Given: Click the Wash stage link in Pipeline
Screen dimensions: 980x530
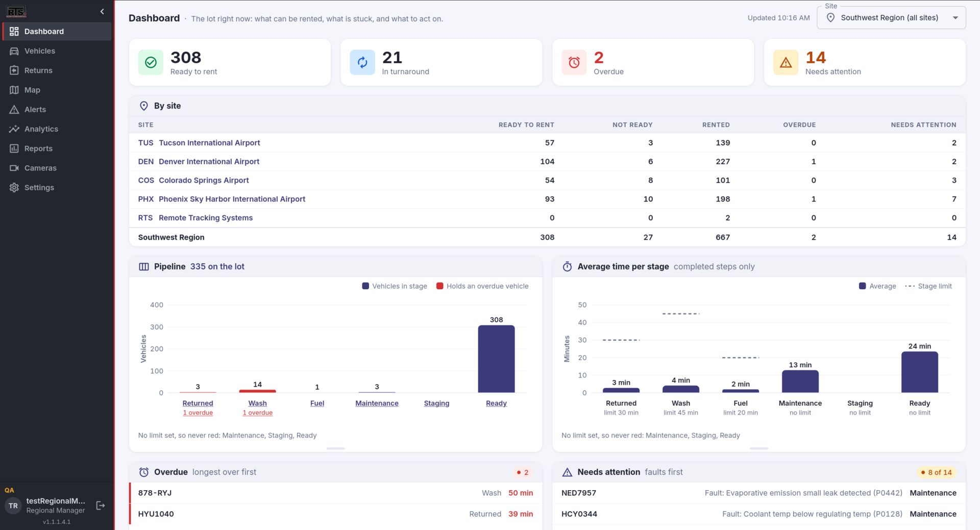Looking at the screenshot, I should click(258, 403).
